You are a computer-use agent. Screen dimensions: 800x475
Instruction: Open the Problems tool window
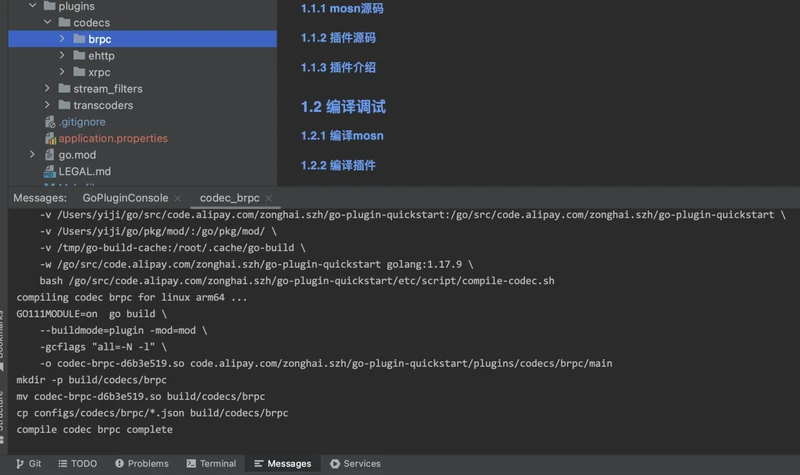point(142,463)
